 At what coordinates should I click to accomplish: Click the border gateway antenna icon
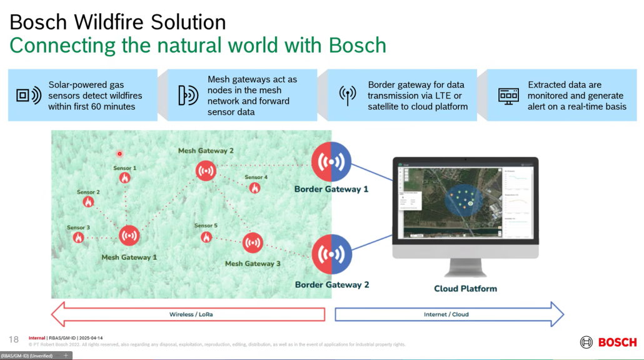[348, 95]
